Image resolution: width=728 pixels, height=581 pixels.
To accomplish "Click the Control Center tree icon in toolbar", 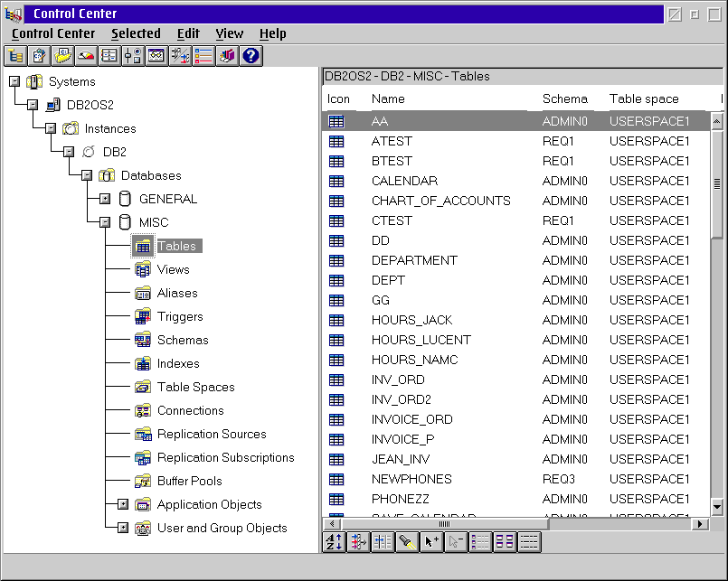I will (15, 56).
